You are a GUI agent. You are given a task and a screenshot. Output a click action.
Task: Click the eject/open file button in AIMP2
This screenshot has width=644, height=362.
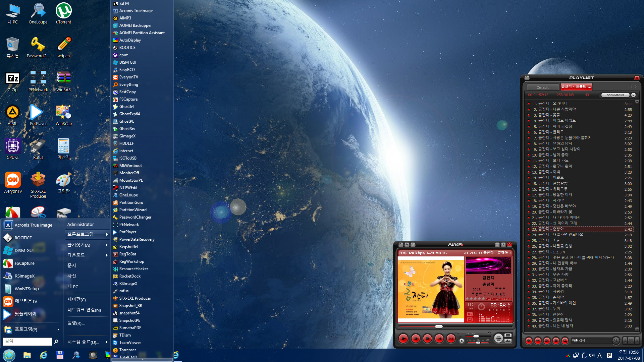(462, 341)
